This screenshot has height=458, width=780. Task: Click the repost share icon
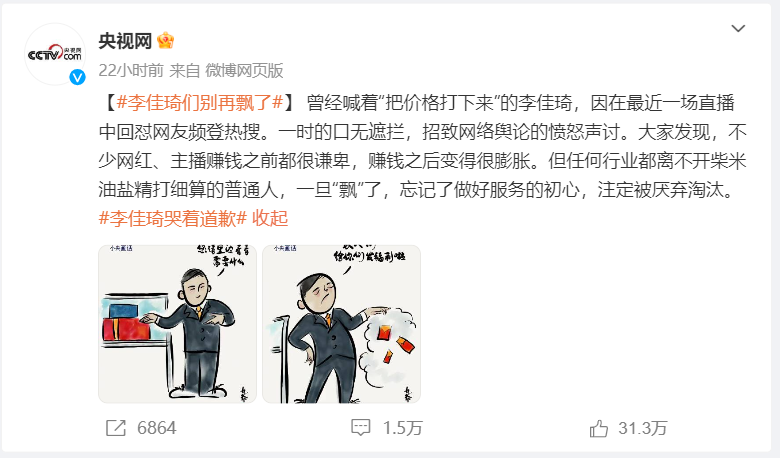pyautogui.click(x=116, y=428)
